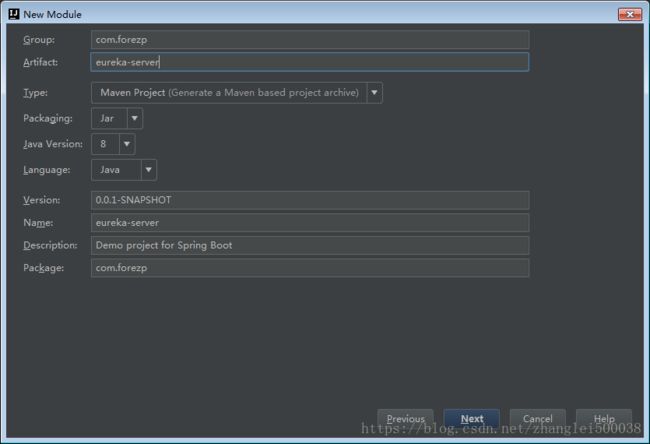Click the IntelliJ logo in title bar
650x444 pixels.
(x=14, y=14)
